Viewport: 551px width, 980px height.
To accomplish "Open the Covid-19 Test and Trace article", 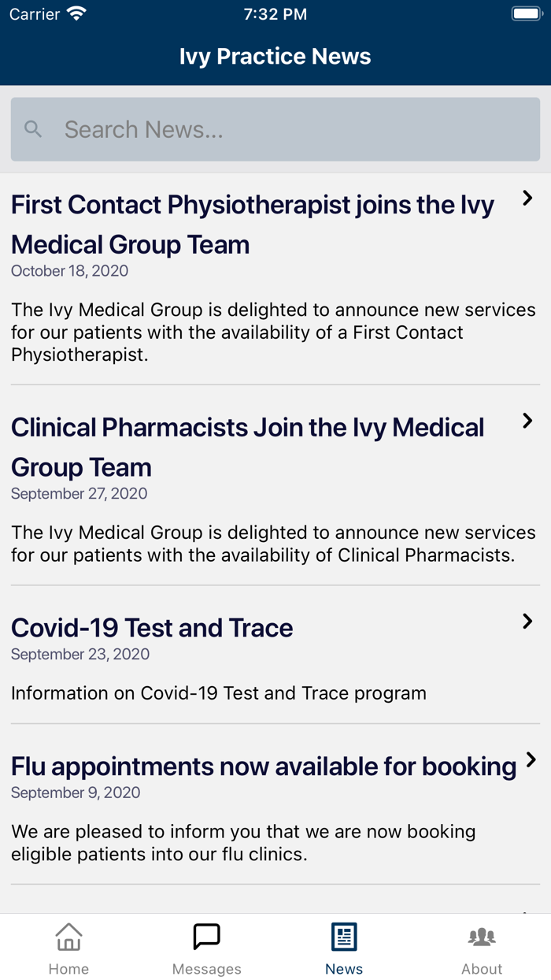I will 152,628.
